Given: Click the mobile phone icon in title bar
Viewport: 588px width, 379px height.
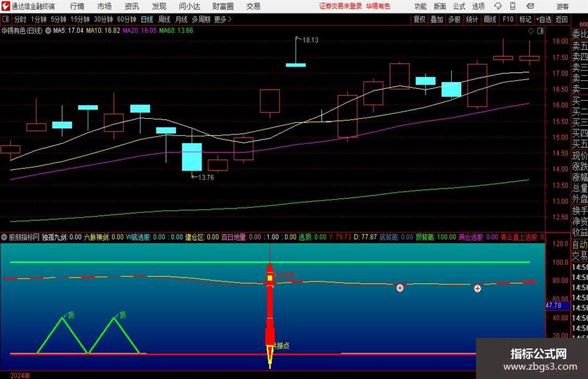Looking at the screenshot, I should pos(513,6).
